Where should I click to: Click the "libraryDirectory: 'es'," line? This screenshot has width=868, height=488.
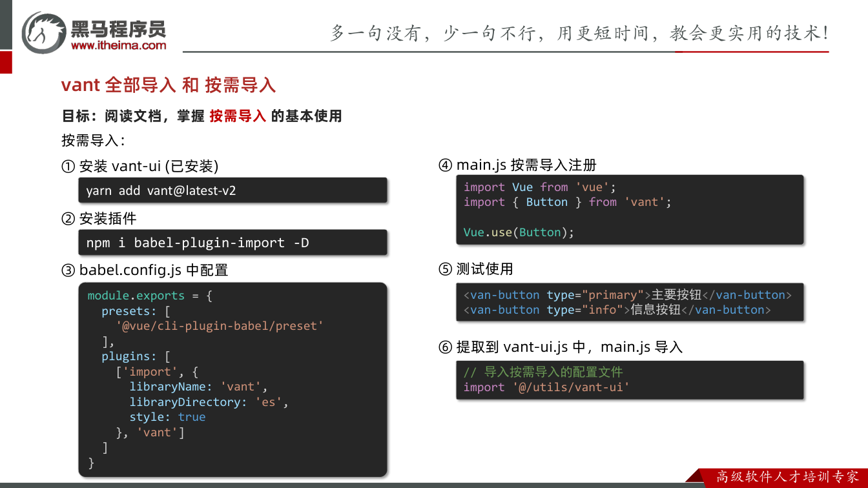click(209, 402)
